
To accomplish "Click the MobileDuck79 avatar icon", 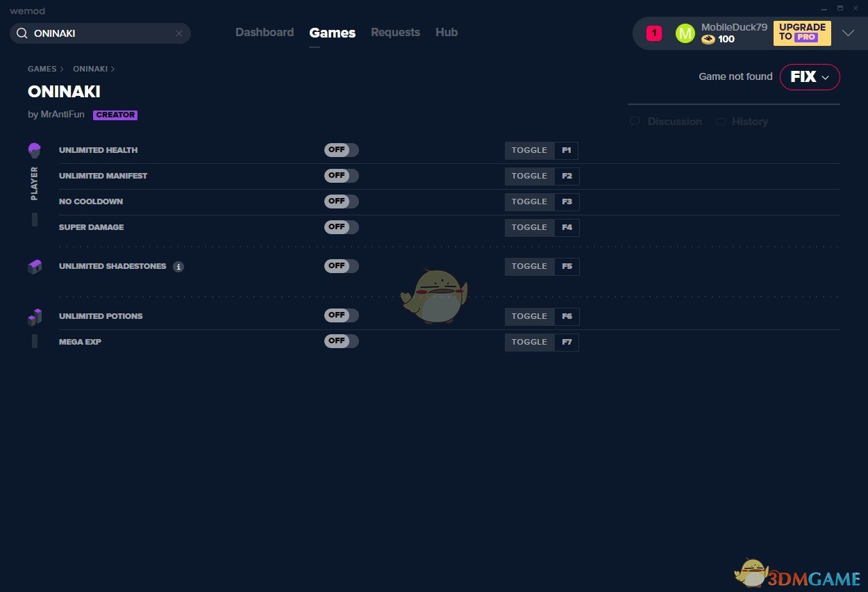I will point(685,33).
